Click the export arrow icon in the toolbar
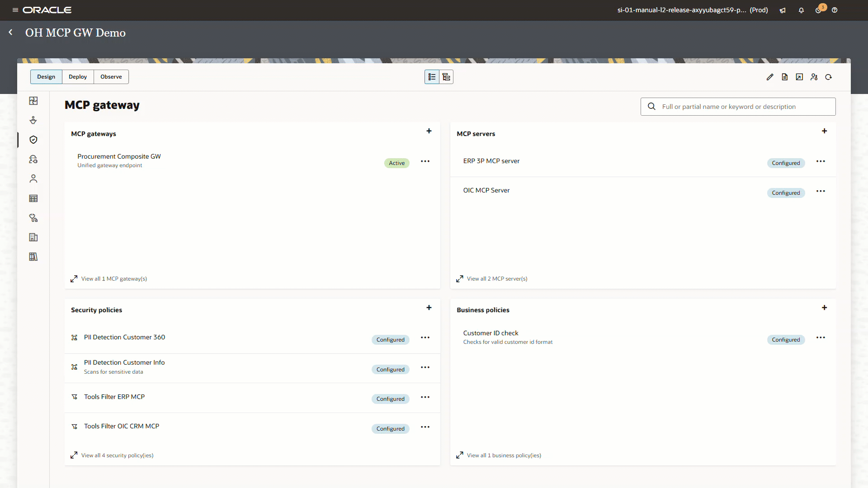 point(799,77)
